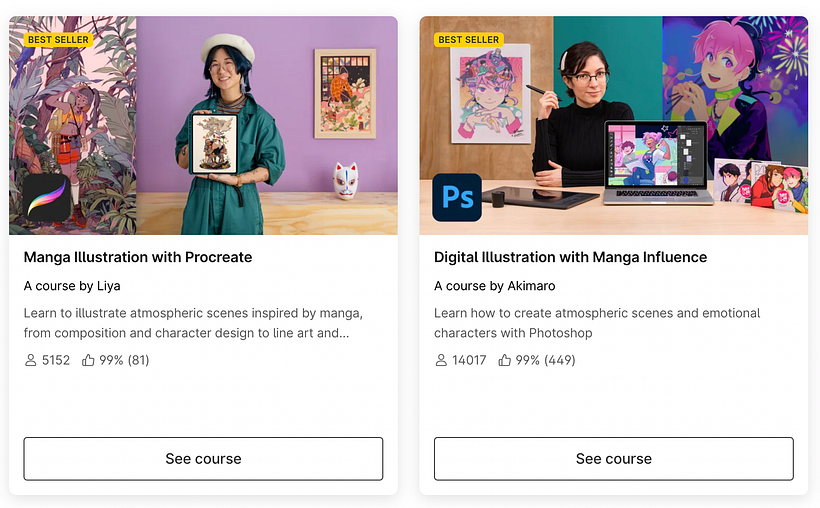Open the Digital Illustration with Manga Influence title
Screen dimensions: 820x508
tap(571, 257)
